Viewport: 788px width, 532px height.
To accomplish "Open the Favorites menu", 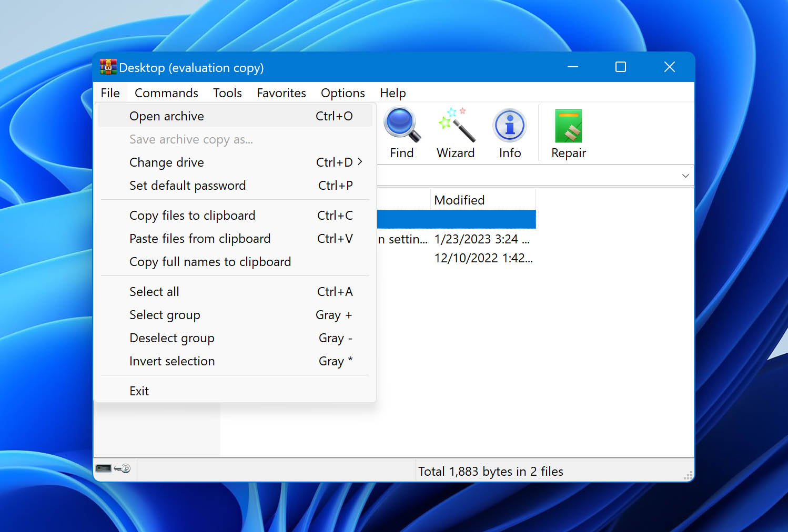I will coord(281,93).
